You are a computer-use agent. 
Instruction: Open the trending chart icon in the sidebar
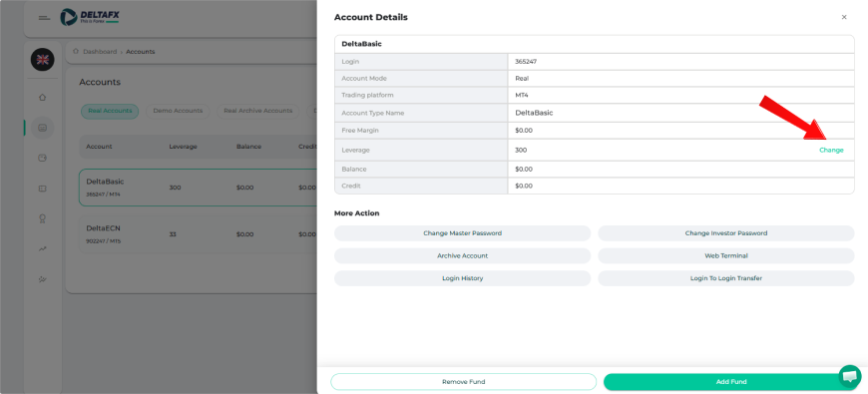point(43,249)
